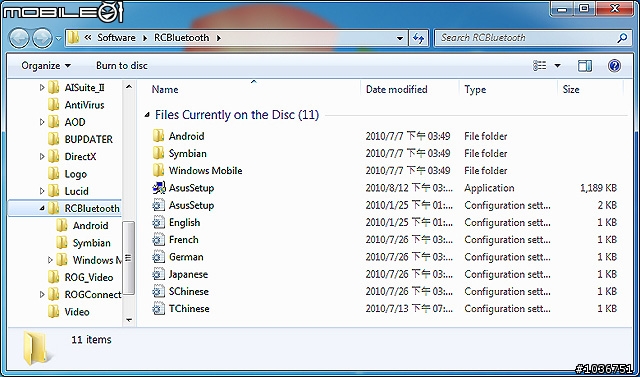The width and height of the screenshot is (640, 377).
Task: Select the TChinese config file icon
Action: (158, 308)
